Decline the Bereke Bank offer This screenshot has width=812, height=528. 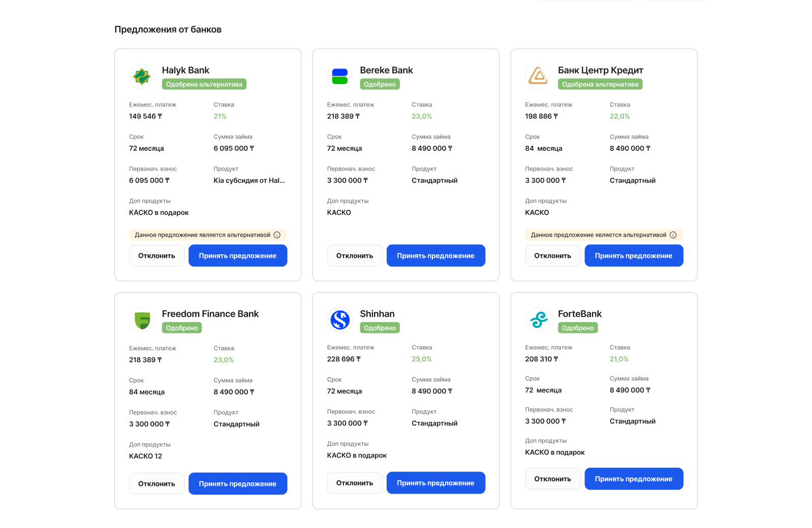coord(354,256)
